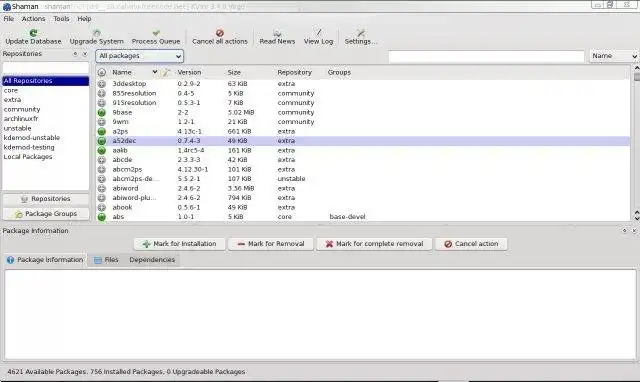This screenshot has height=382, width=640.
Task: Select the archlinuxfr repository
Action: click(x=46, y=119)
